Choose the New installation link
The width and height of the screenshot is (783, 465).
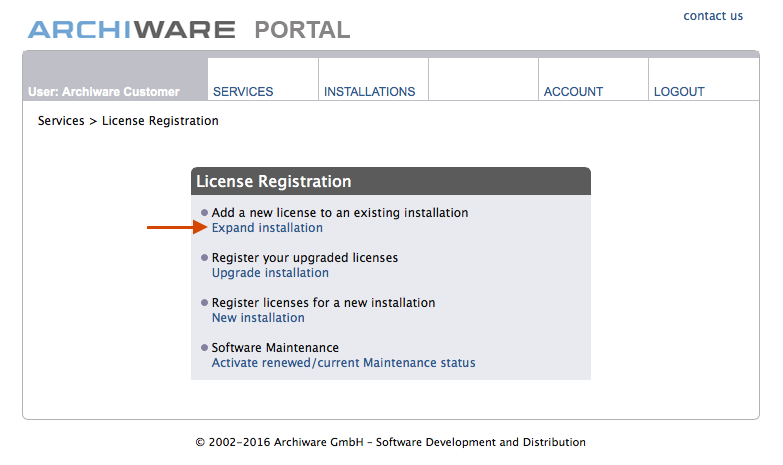pyautogui.click(x=258, y=318)
